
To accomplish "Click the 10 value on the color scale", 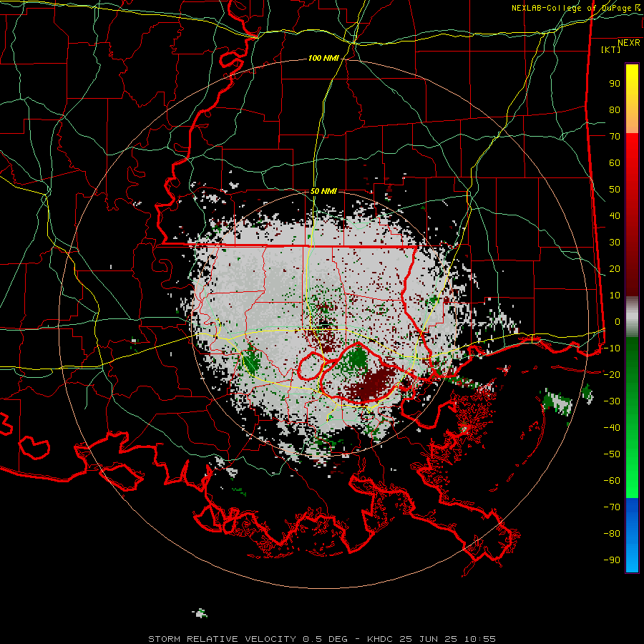I will click(x=615, y=296).
